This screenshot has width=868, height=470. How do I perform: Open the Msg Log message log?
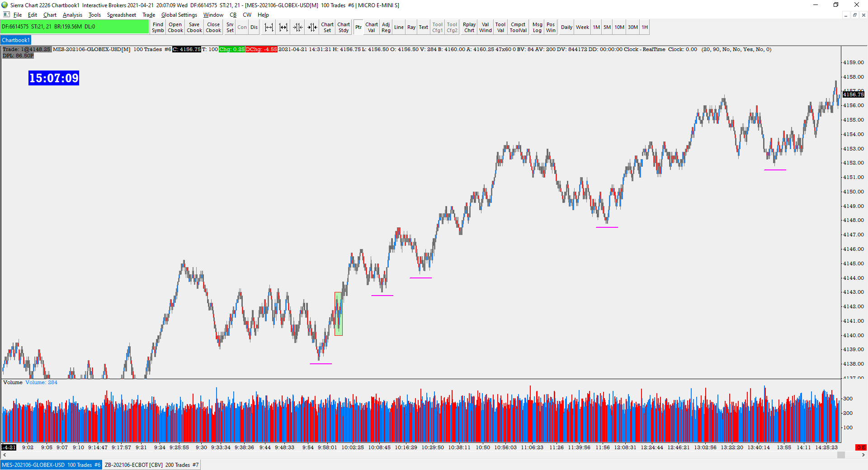pos(537,27)
